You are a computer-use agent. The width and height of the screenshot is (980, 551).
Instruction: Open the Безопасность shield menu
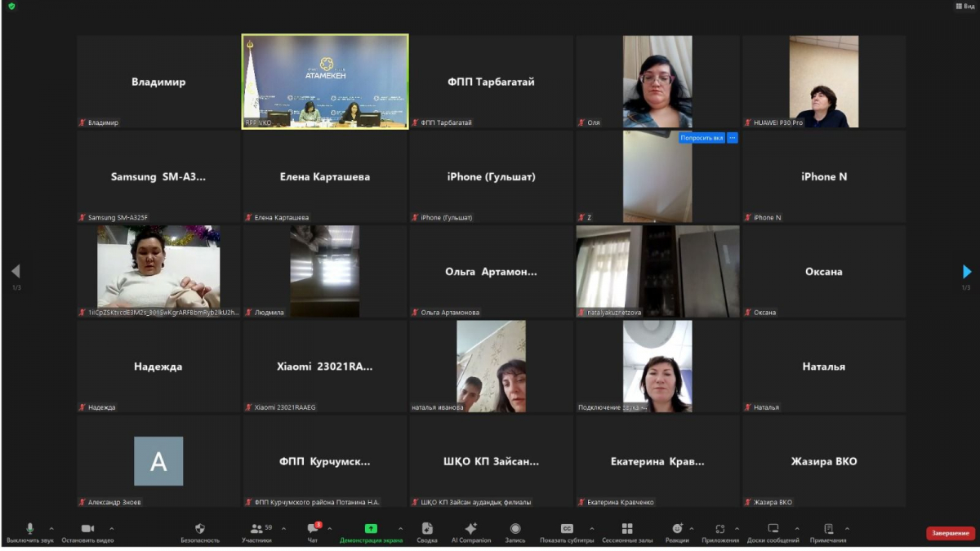(200, 533)
